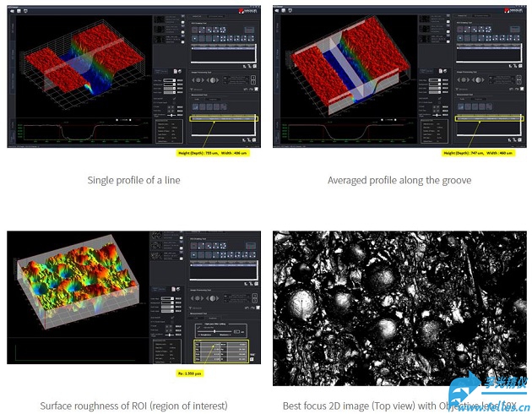The image size is (532, 414).
Task: Click first measurement tool icon in top-left window
Action: 194,106
